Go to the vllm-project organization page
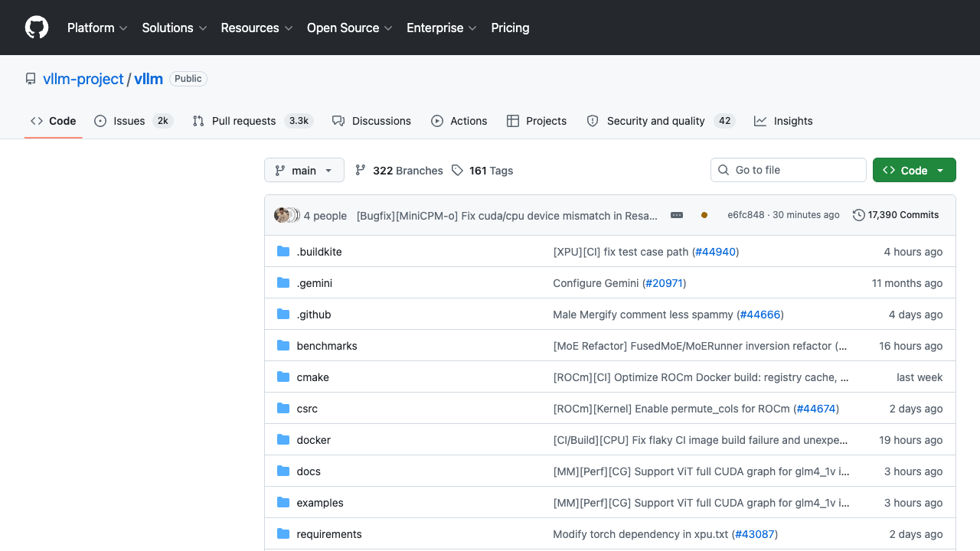This screenshot has height=551, width=980. 83,79
